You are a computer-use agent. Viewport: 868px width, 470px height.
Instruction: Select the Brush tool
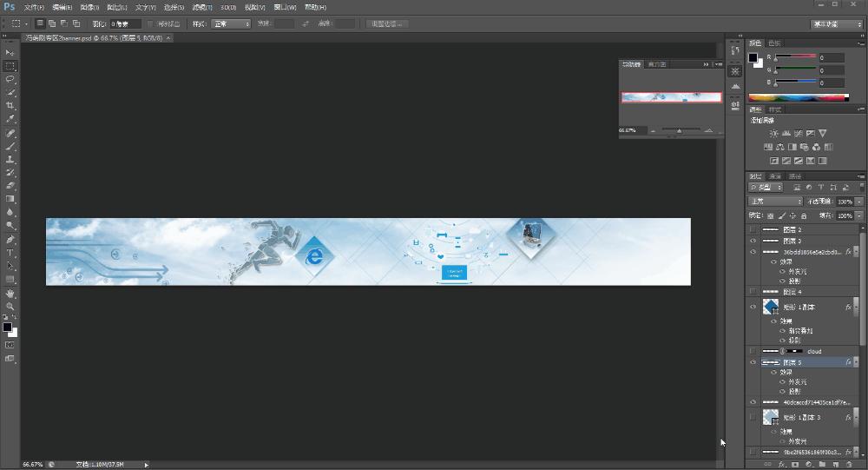(10, 147)
